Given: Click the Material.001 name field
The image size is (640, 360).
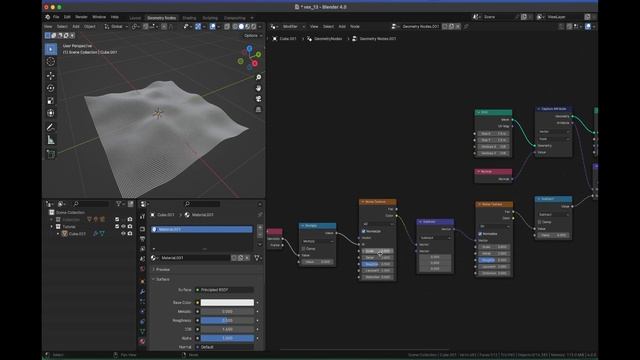Looking at the screenshot, I should (x=195, y=258).
